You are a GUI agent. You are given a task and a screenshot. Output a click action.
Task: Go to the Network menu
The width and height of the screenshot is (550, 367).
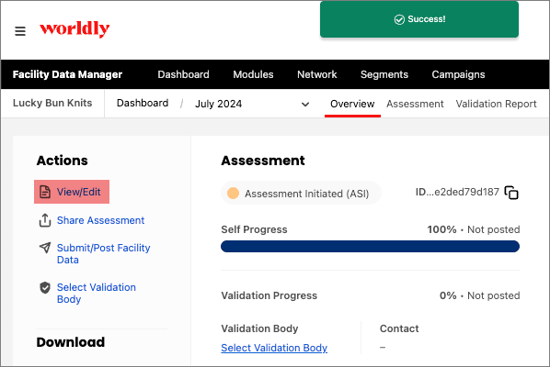[x=317, y=74]
